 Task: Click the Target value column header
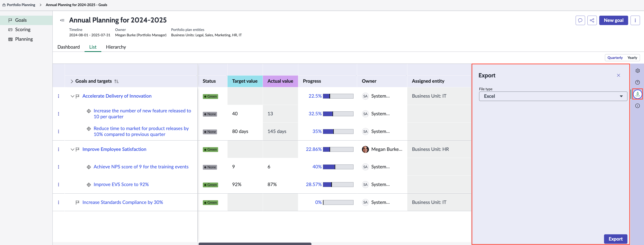pos(245,81)
